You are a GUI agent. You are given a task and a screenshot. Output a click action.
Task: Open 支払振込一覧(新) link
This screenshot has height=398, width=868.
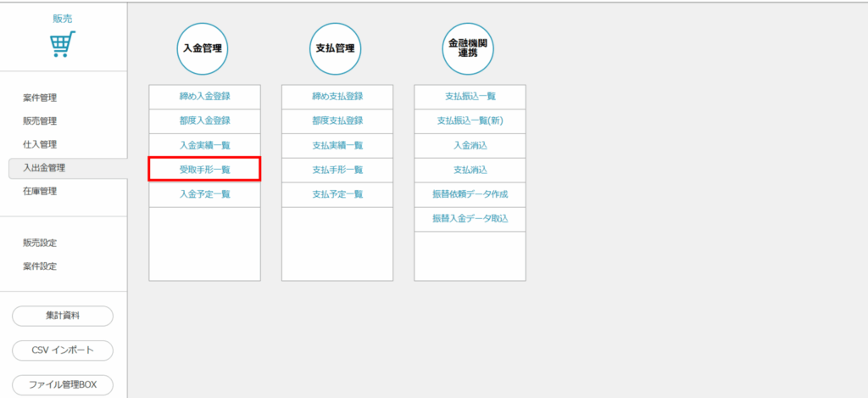(470, 121)
